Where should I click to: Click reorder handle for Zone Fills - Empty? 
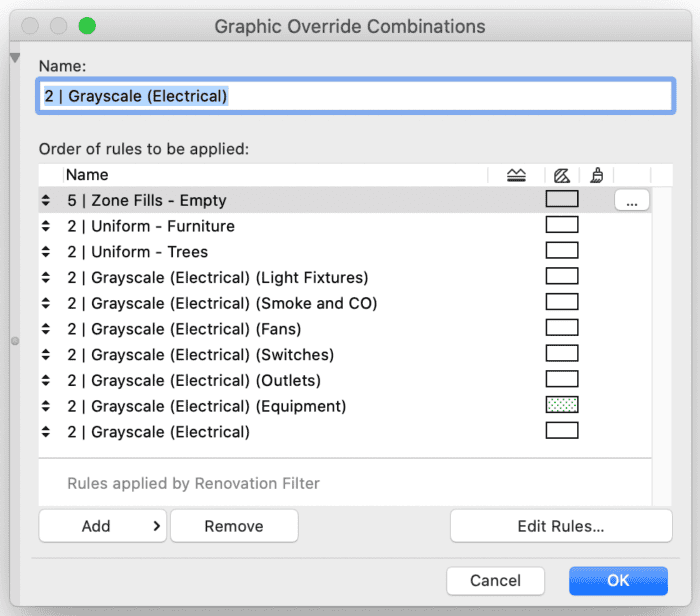pos(46,200)
